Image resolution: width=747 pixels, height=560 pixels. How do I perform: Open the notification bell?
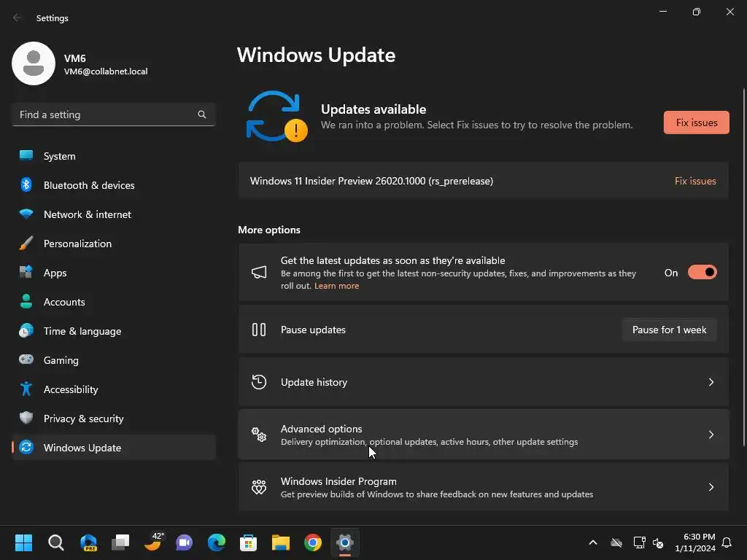point(727,542)
